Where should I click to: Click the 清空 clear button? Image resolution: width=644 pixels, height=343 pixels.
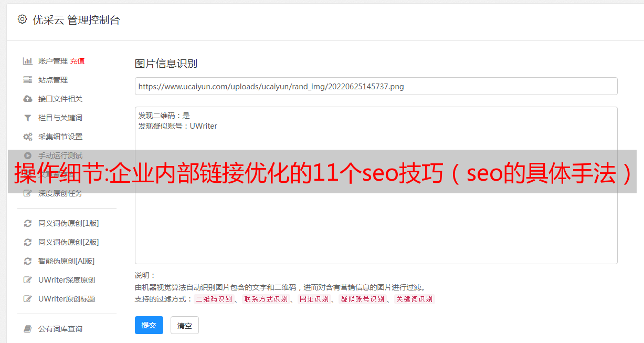pos(185,325)
